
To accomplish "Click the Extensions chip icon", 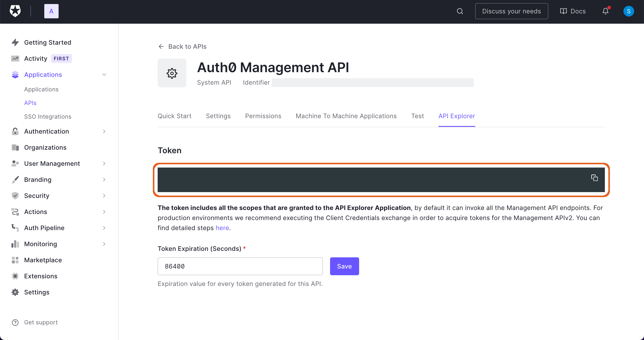I will [15, 276].
